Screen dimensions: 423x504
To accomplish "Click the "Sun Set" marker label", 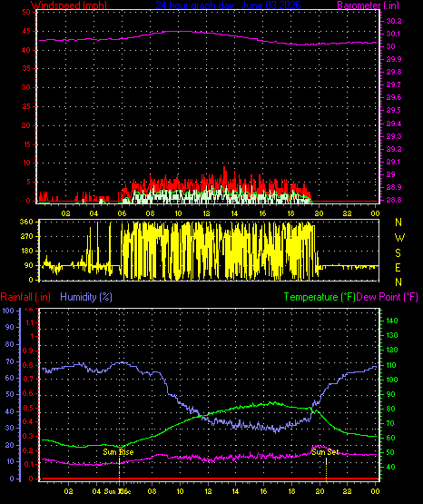I will pyautogui.click(x=325, y=452).
